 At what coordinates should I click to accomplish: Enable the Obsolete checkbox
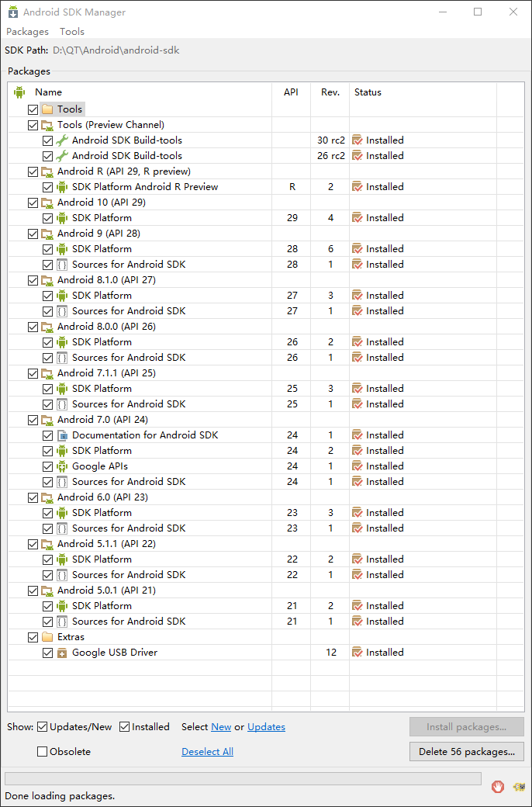43,751
